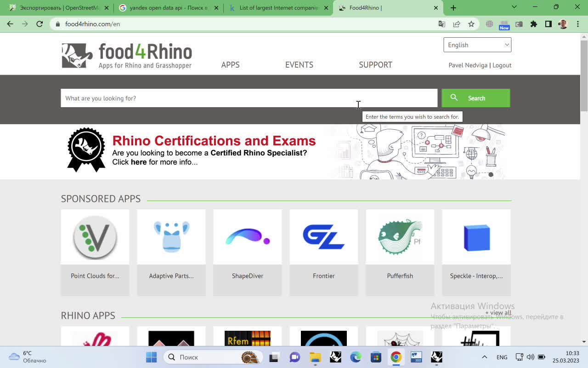The height and width of the screenshot is (368, 588).
Task: Open Task View from the taskbar
Action: click(x=275, y=357)
